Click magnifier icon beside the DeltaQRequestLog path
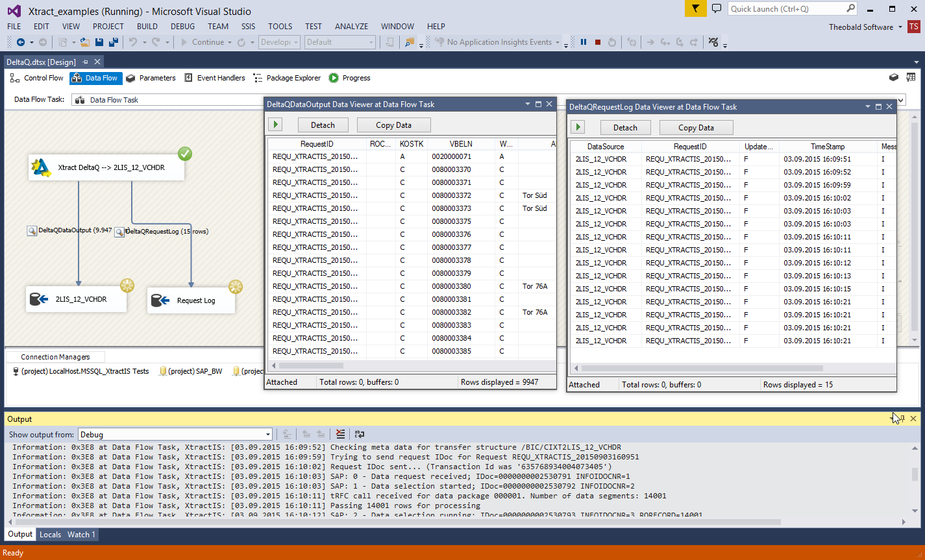The image size is (925, 560). 119,232
